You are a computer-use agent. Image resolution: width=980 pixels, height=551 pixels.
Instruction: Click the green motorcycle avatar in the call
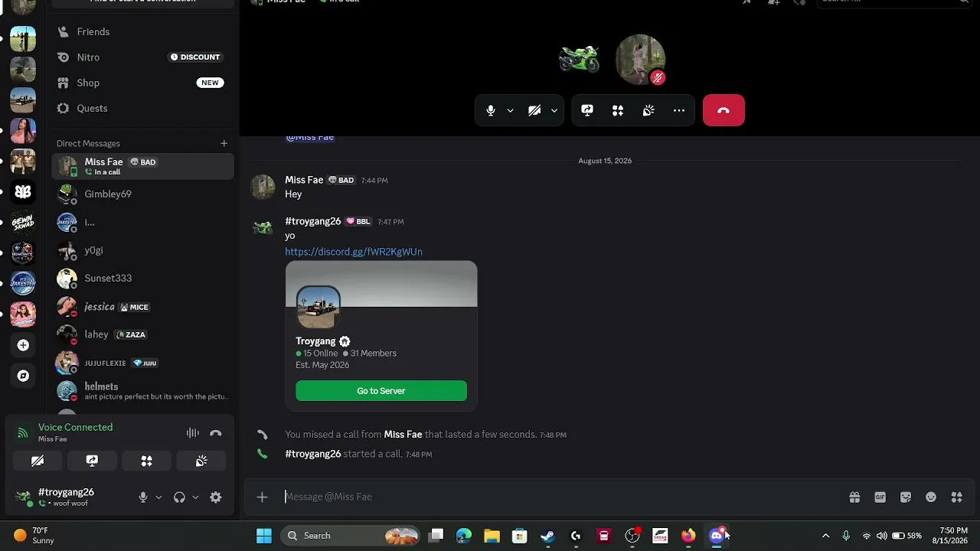(579, 59)
